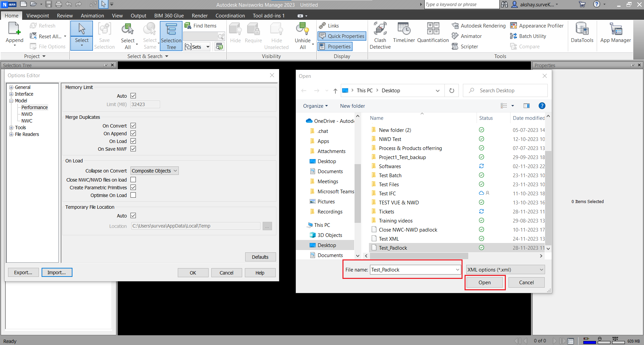Viewport: 644px width, 345px height.
Task: Toggle On Convert merge duplicates checkbox
Action: 133,126
